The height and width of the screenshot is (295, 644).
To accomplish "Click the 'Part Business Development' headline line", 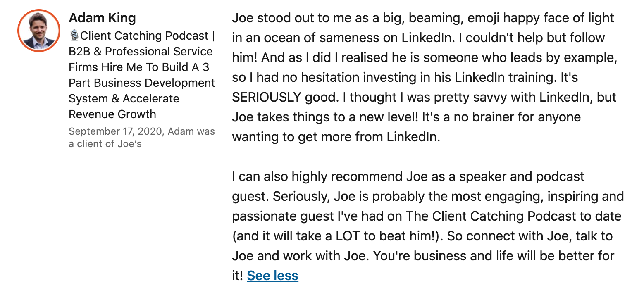I will (x=142, y=83).
